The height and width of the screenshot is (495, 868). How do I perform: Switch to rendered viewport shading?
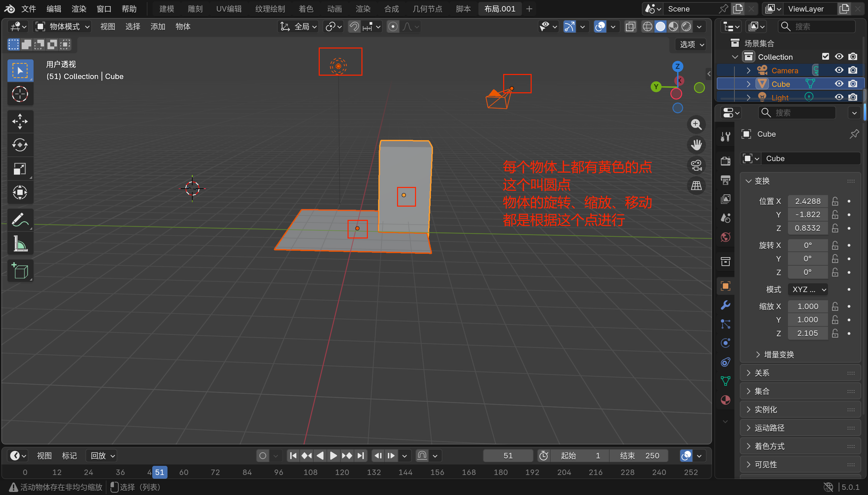coord(686,26)
